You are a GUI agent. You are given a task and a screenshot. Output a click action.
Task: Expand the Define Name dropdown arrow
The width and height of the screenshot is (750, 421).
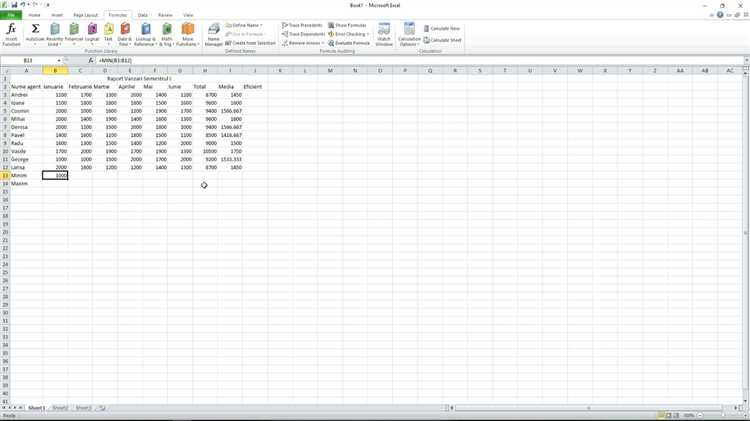[x=262, y=25]
